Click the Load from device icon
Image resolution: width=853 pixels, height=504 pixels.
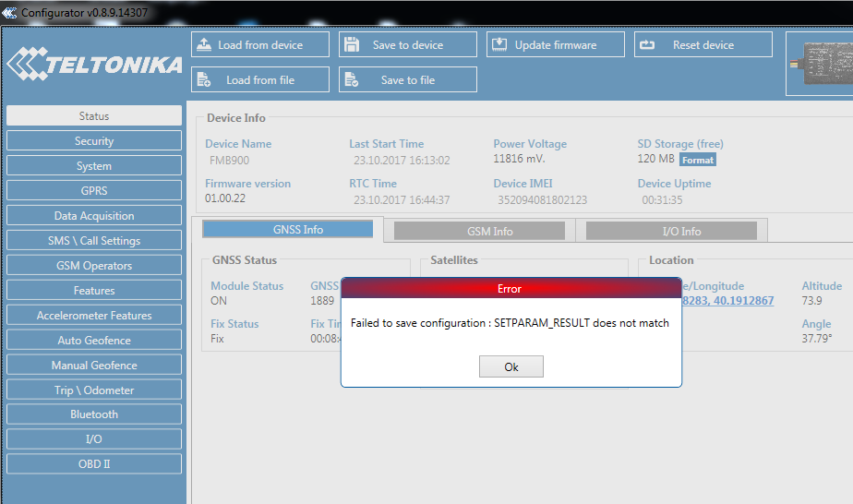204,44
